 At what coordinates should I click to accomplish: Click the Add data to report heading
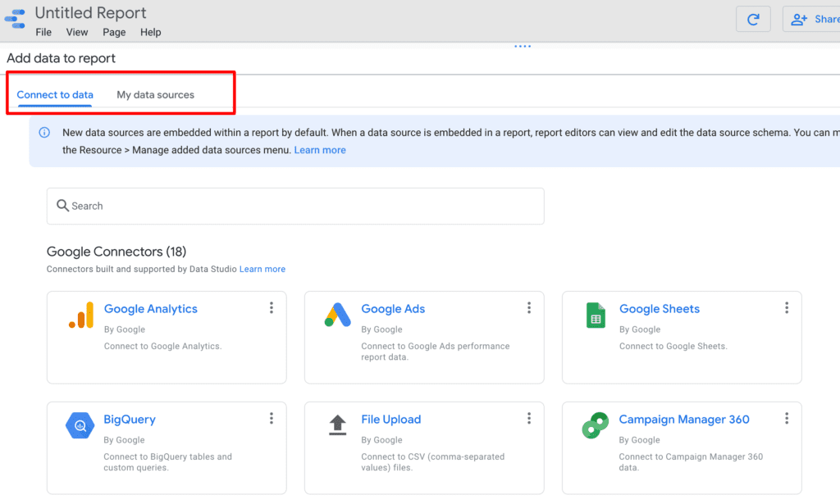[61, 58]
